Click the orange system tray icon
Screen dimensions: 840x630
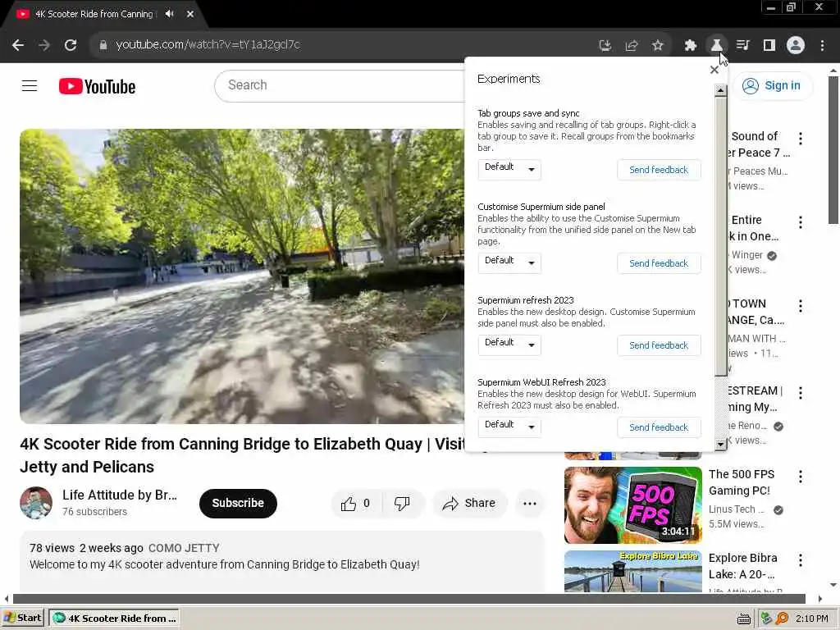pyautogui.click(x=782, y=619)
